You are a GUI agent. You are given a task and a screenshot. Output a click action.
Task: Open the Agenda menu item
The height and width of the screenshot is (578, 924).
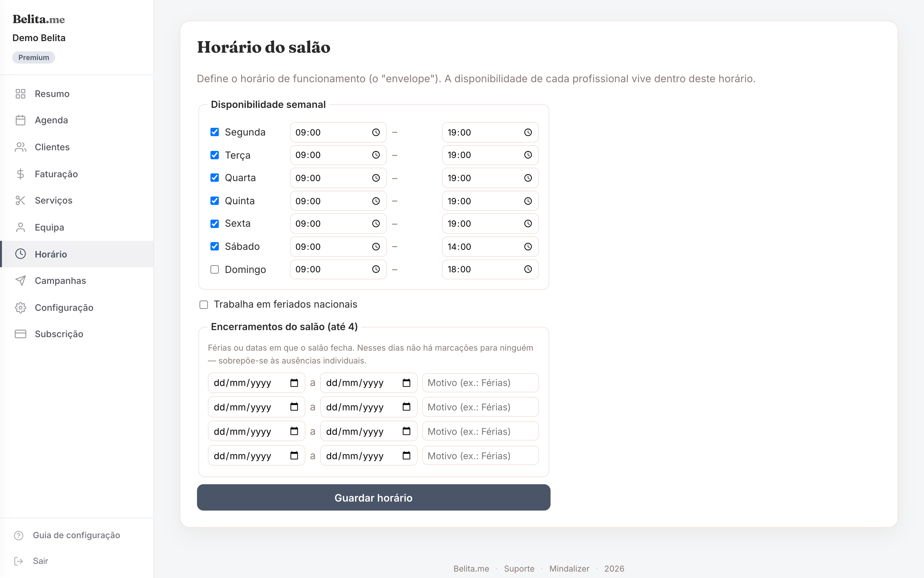click(x=77, y=120)
